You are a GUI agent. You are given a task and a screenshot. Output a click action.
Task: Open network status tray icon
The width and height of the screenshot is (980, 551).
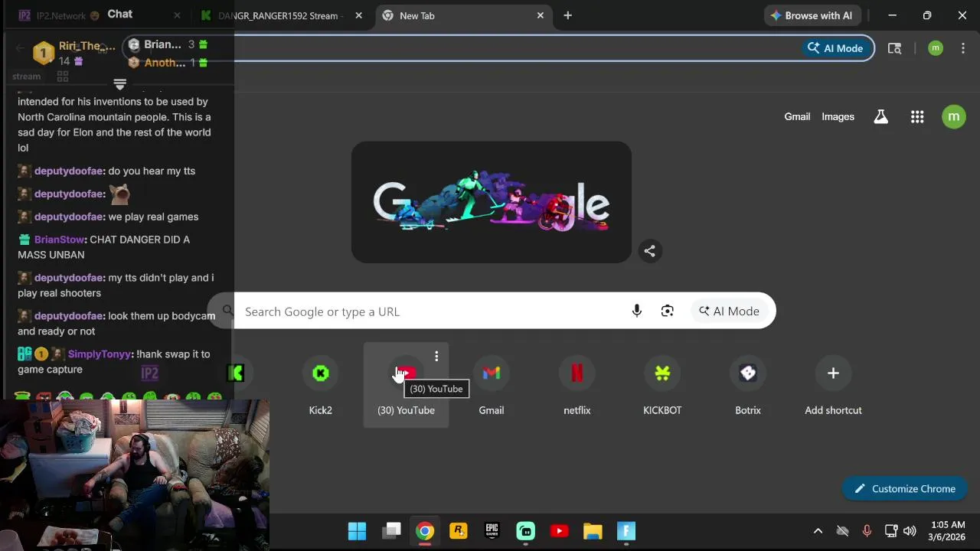click(x=891, y=530)
